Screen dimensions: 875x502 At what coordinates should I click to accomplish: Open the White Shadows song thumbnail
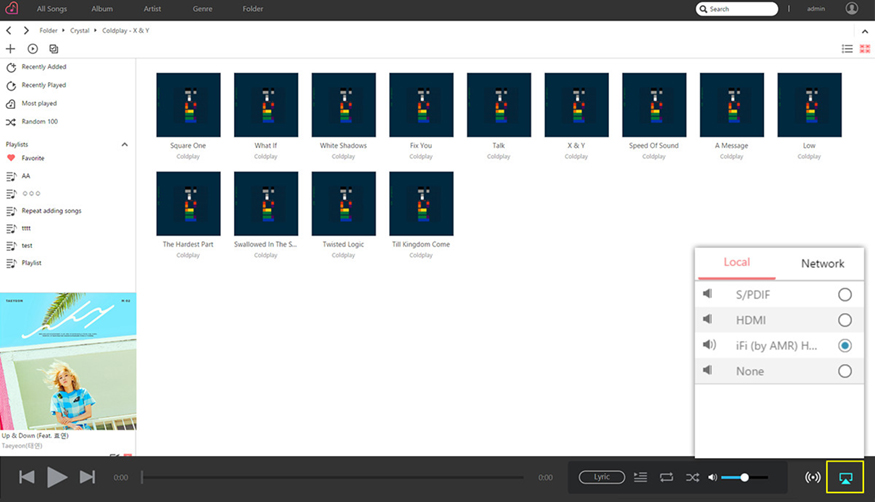click(x=344, y=105)
